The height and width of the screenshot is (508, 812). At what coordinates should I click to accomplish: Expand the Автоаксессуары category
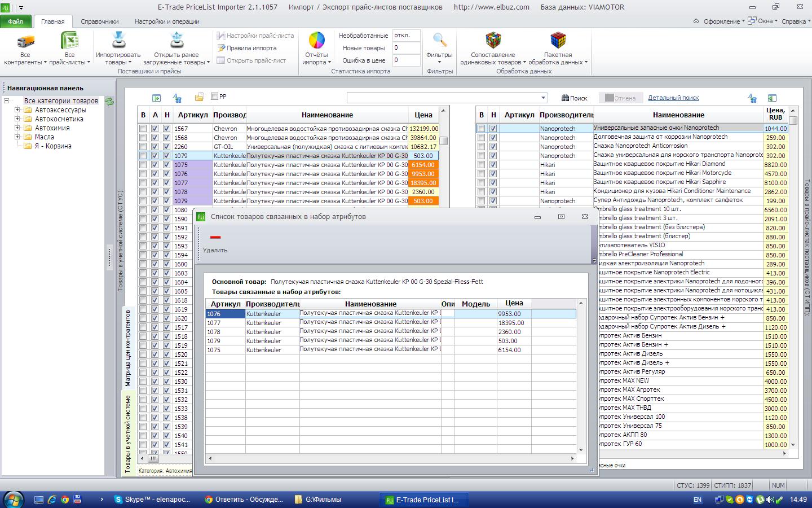tap(17, 110)
